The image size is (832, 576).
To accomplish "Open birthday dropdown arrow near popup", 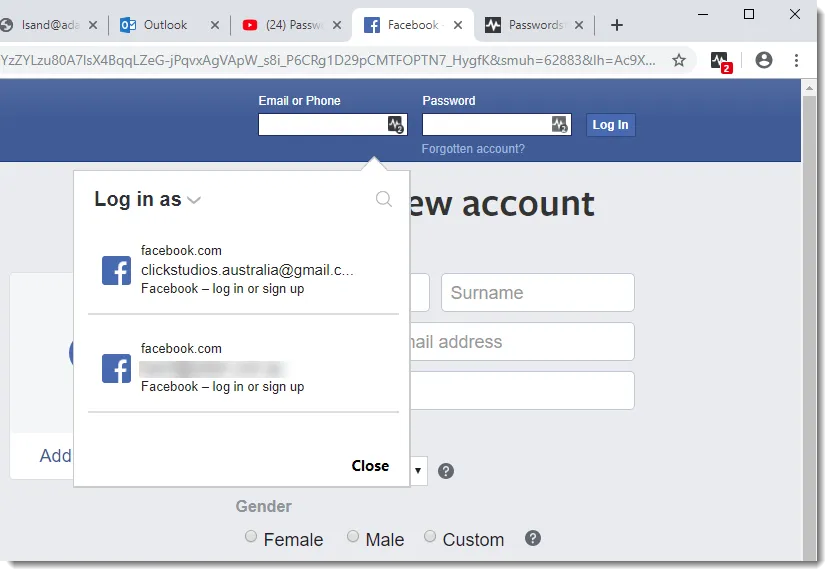I will [418, 470].
